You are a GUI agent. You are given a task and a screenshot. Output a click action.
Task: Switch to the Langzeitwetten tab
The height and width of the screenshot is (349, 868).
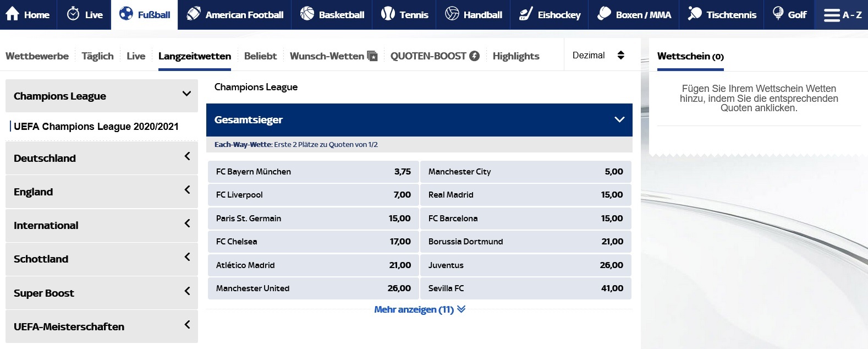click(x=195, y=56)
